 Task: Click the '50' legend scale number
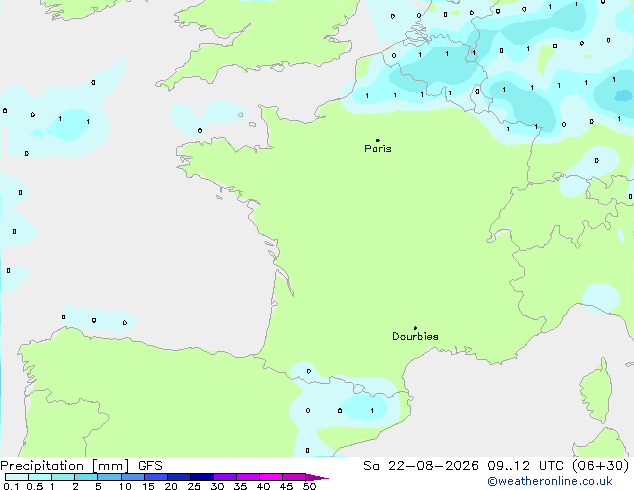[x=309, y=486]
